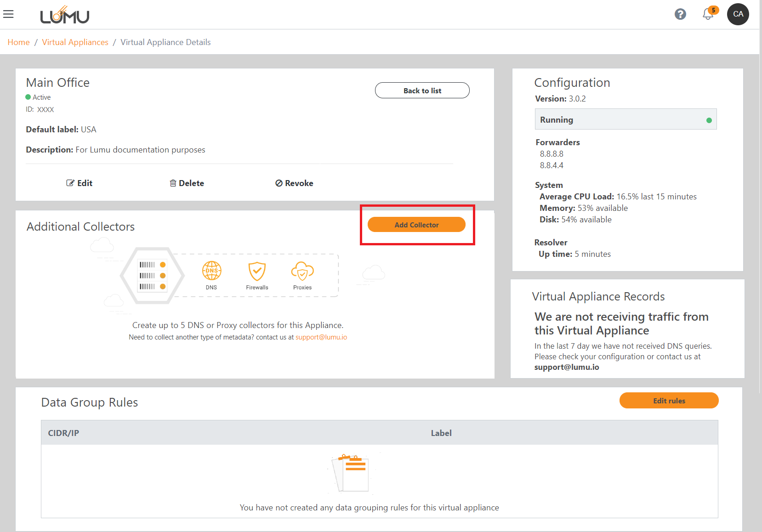Screen dimensions: 762x532
Task: Click the Delete trash icon
Action: pyautogui.click(x=173, y=183)
